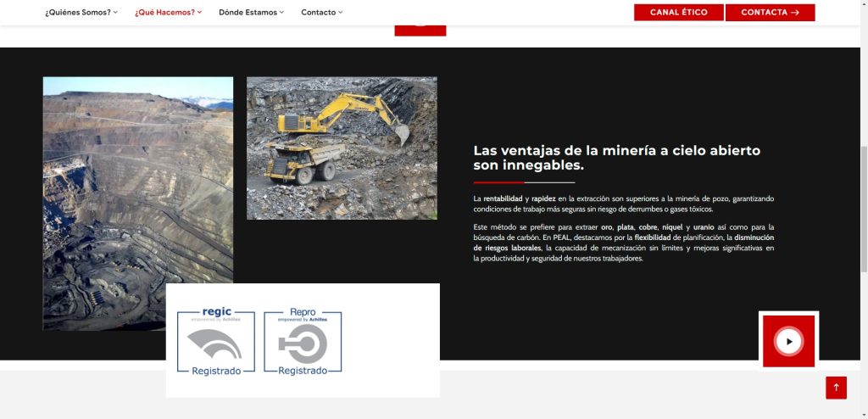This screenshot has width=868, height=419.
Task: Click the yellow excavator and truck photo
Action: (x=342, y=148)
